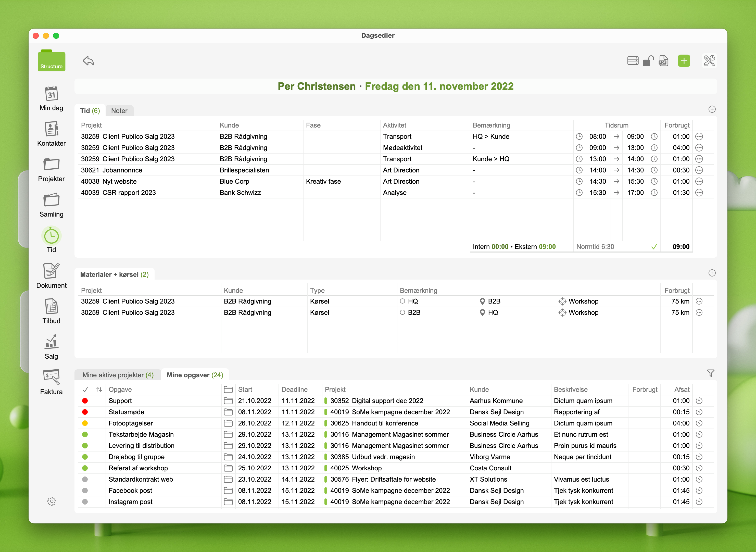
Task: Click the unlock padlock icon
Action: 648,61
